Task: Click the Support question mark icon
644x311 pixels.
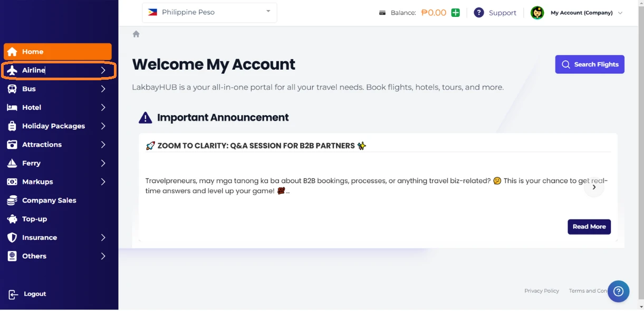Action: tap(479, 13)
